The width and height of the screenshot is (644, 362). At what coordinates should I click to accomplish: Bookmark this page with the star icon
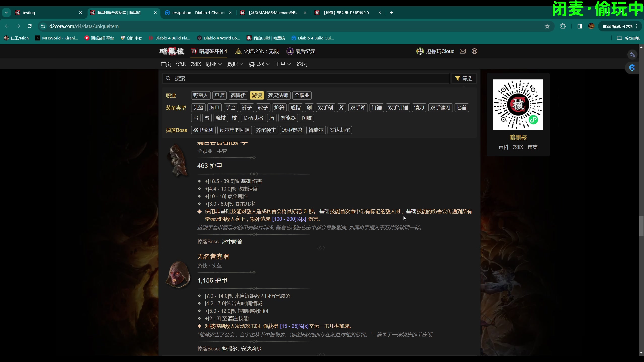click(547, 26)
